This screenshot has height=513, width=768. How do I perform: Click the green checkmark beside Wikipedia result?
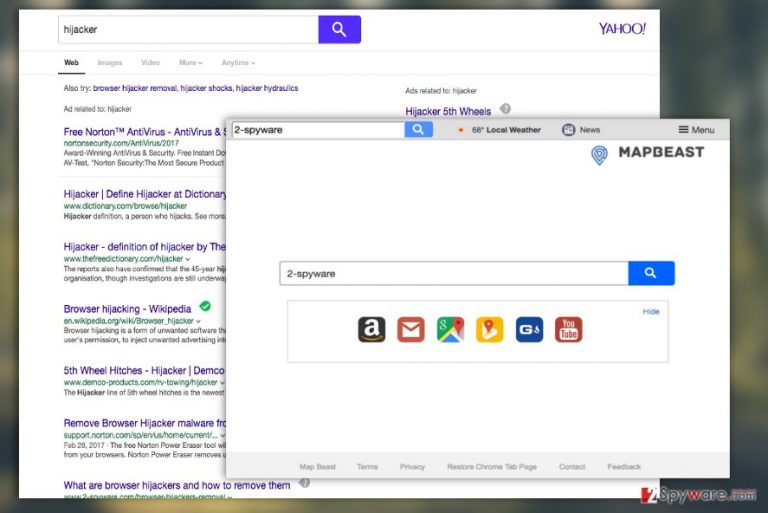tap(205, 306)
